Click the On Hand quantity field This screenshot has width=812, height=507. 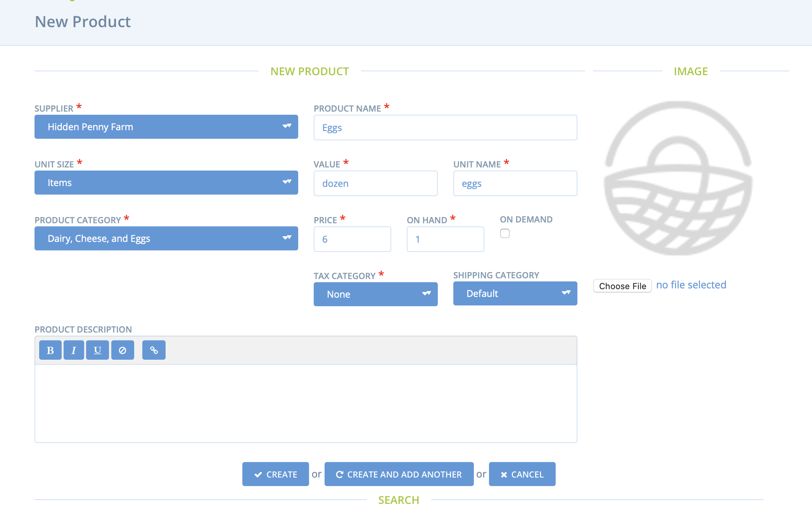click(445, 239)
